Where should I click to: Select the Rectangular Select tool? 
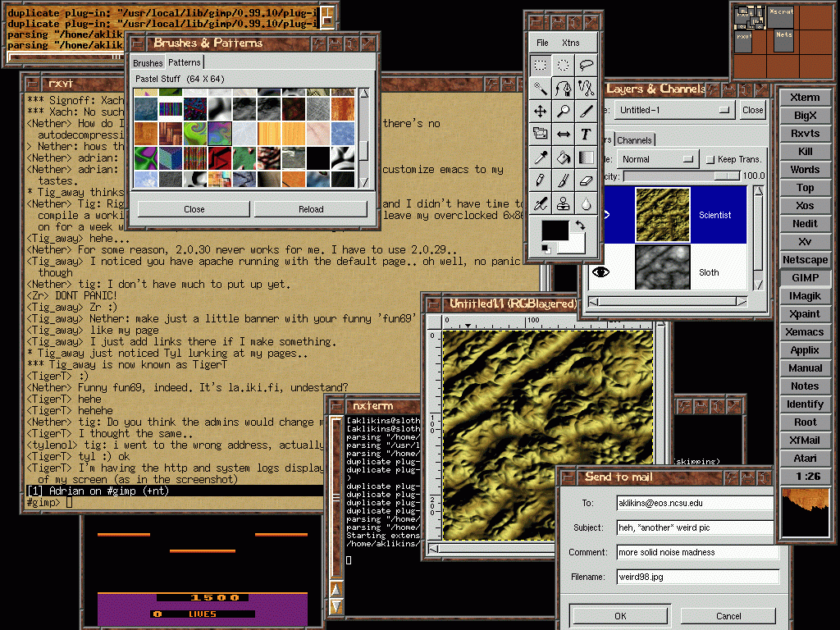[541, 65]
